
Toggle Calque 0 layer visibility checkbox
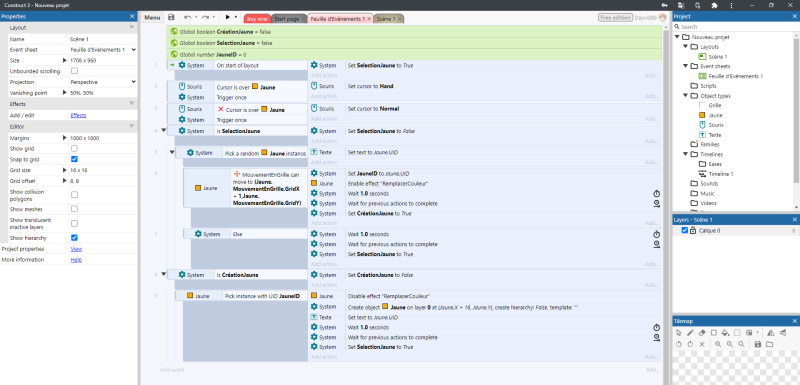[x=685, y=230]
